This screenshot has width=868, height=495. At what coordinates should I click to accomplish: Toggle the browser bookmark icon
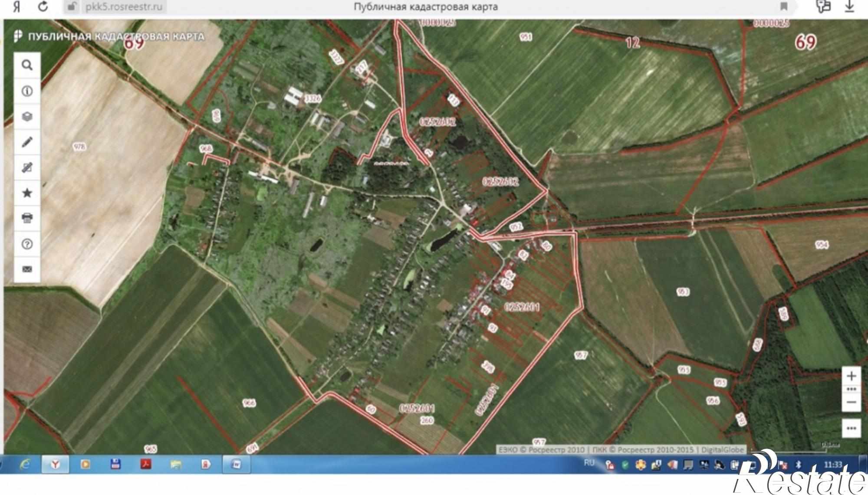784,7
